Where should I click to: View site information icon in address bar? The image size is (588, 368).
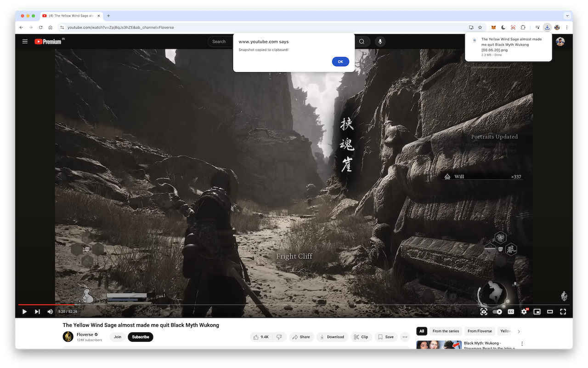coord(62,28)
